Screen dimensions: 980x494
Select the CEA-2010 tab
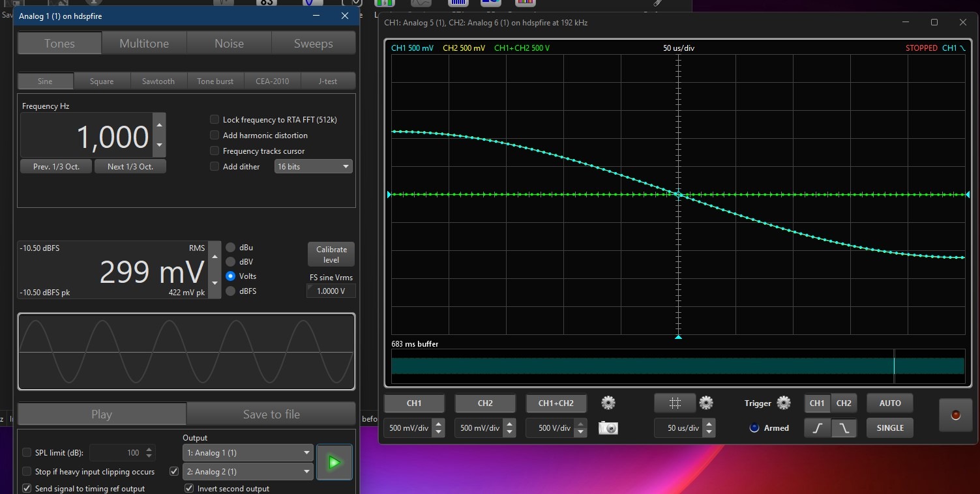click(272, 81)
